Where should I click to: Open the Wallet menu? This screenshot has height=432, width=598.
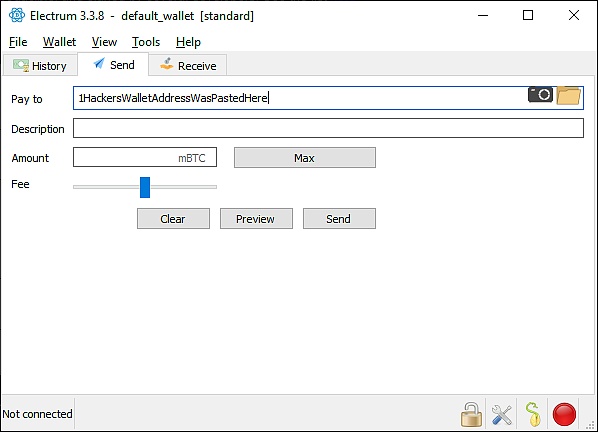(59, 42)
